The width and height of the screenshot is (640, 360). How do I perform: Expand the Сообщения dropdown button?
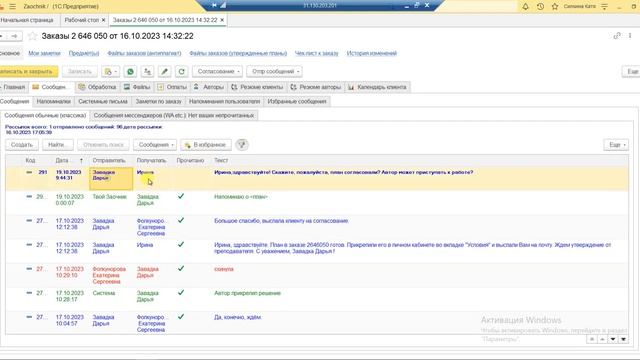[155, 144]
